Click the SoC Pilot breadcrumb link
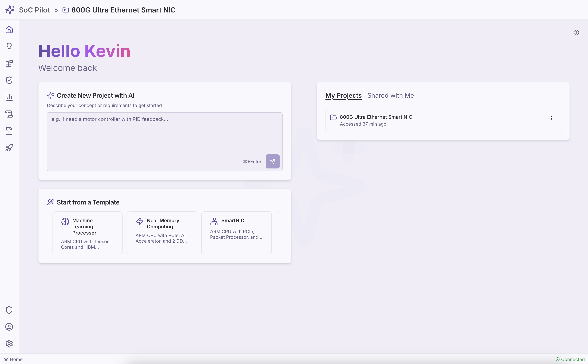Screen dimensions: 588x364 (x=34, y=10)
